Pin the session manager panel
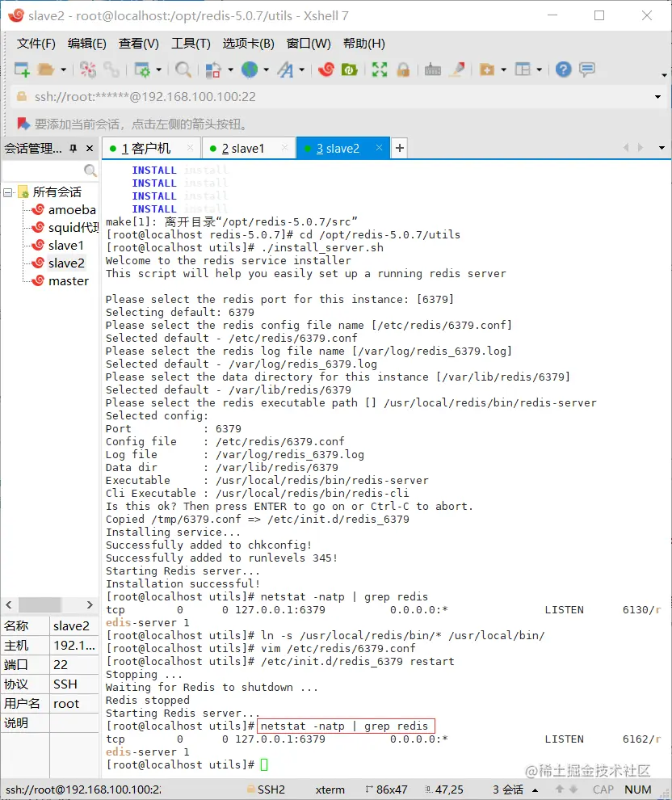 point(73,149)
